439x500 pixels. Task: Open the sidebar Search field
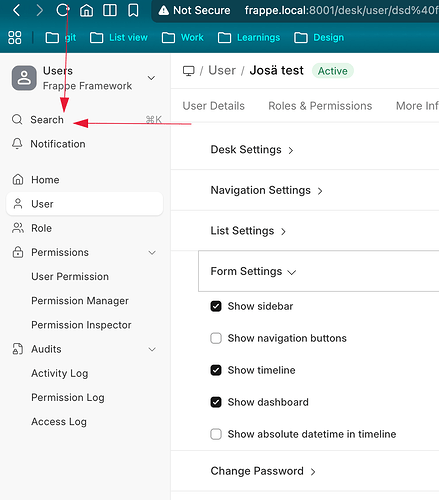[87, 120]
